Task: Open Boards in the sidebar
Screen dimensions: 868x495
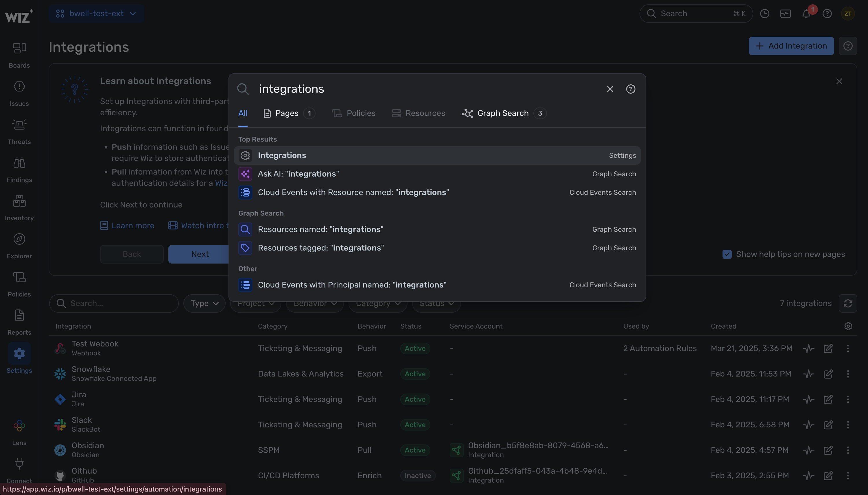Action: pos(19,55)
